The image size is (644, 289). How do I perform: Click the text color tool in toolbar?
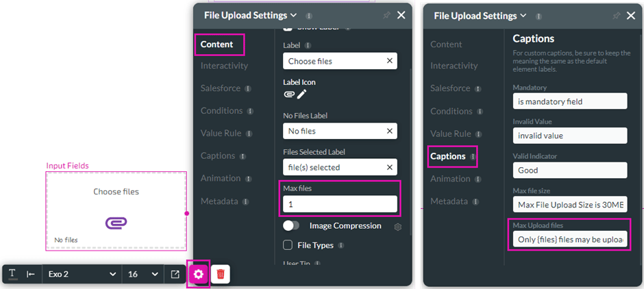point(13,274)
